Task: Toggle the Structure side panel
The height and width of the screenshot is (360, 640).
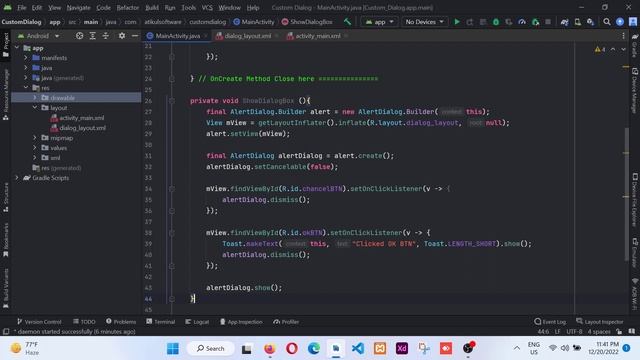Action: tap(6, 198)
